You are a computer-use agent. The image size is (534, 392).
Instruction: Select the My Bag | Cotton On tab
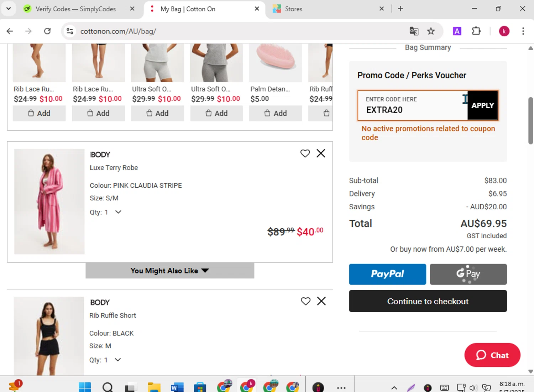point(205,9)
